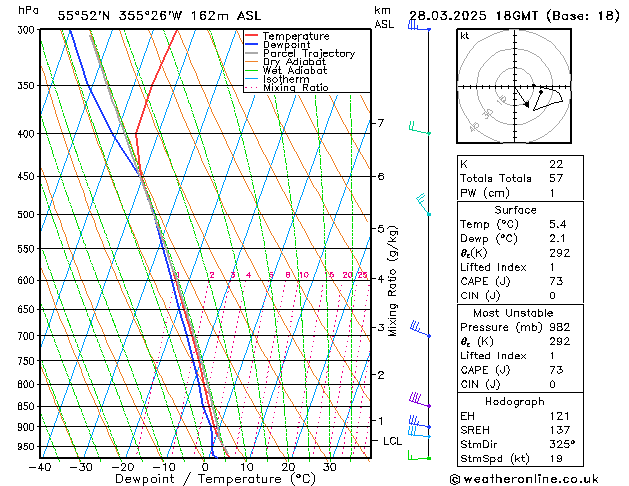629x486 pixels.
Task: Click the 500 hPa pressure axis label
Action: tap(26, 215)
